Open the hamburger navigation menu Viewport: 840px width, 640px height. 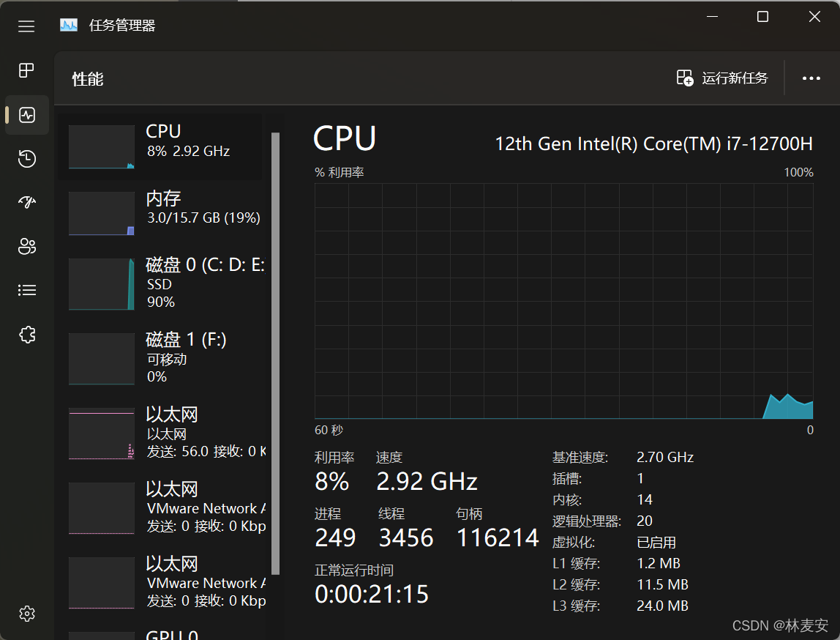[26, 26]
